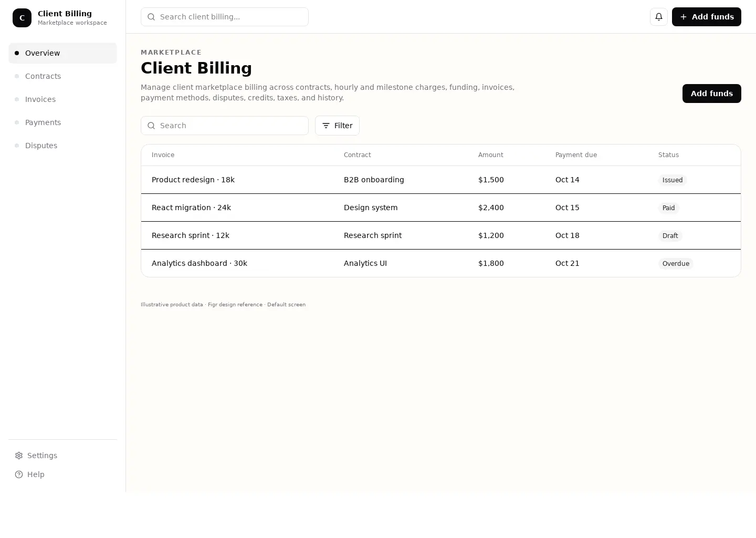
Task: Click the $1,500 amount cell
Action: point(491,180)
